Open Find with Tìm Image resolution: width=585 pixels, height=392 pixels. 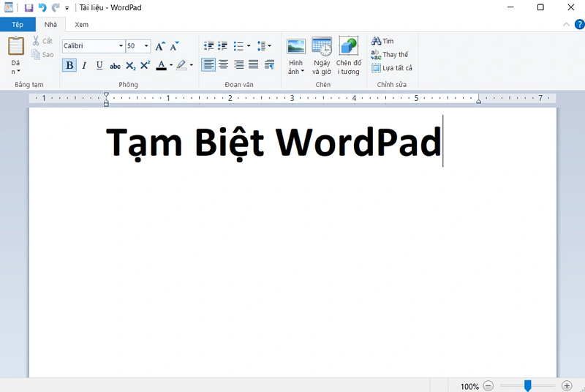point(382,41)
